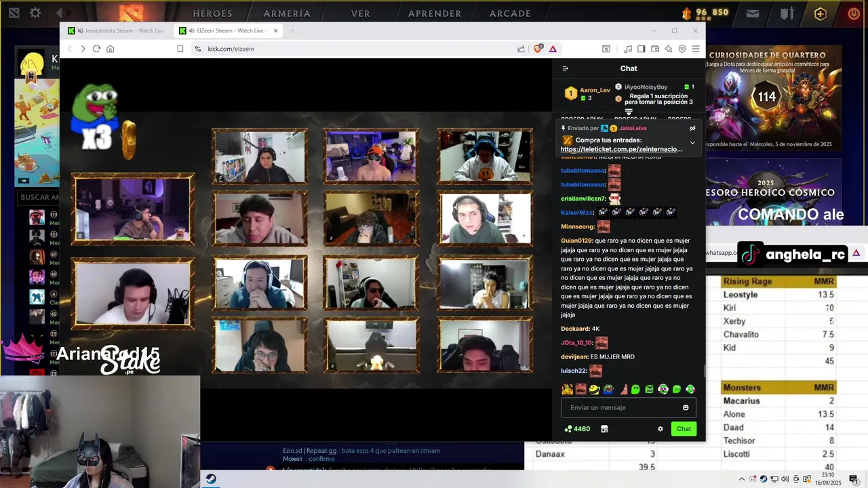
Task: Click the Aaron_Lev top gifter name
Action: point(595,90)
